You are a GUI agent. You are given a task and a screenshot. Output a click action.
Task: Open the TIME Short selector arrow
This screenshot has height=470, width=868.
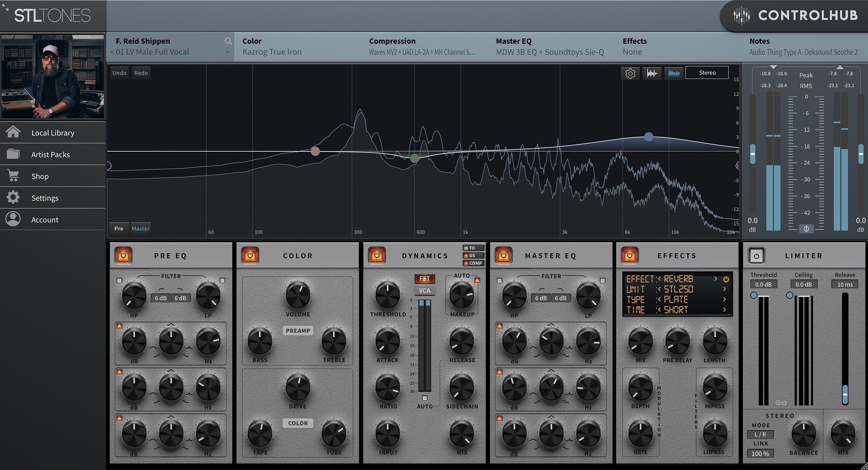tap(724, 310)
